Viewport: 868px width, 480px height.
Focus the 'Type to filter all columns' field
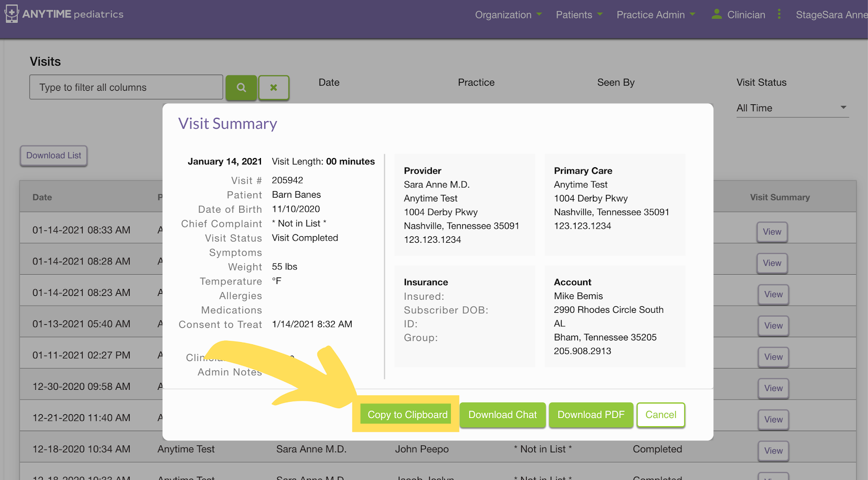(126, 87)
